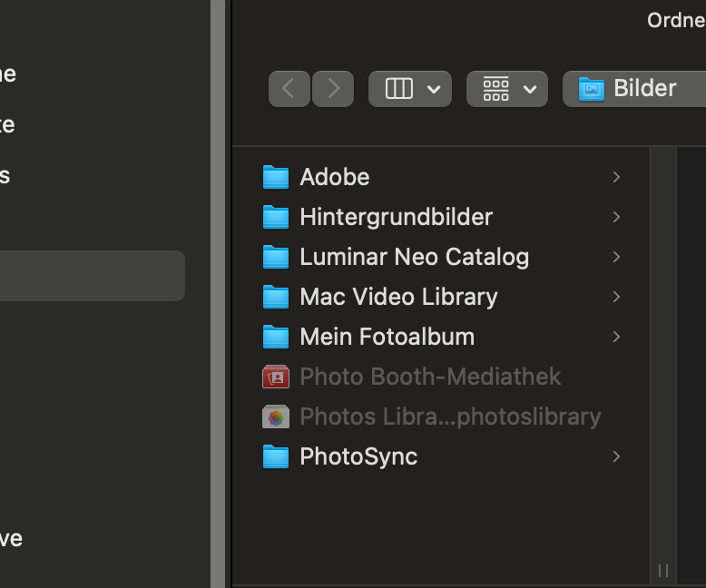Screen dimensions: 706x588
Task: Select the PhotoSync folder name
Action: point(358,456)
